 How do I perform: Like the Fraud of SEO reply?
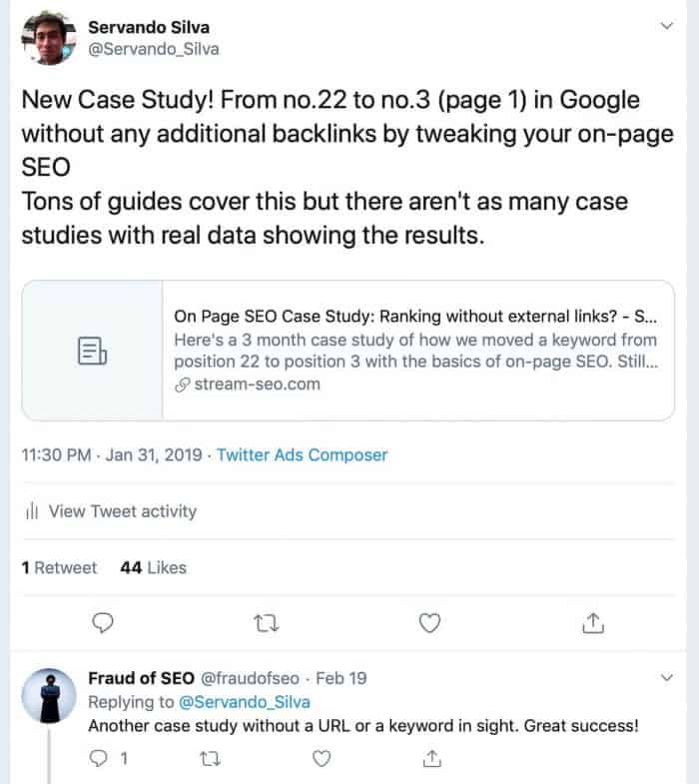pos(322,758)
